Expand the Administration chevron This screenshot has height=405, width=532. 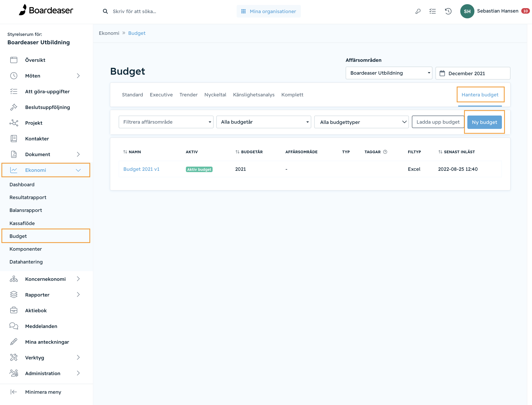pos(78,373)
